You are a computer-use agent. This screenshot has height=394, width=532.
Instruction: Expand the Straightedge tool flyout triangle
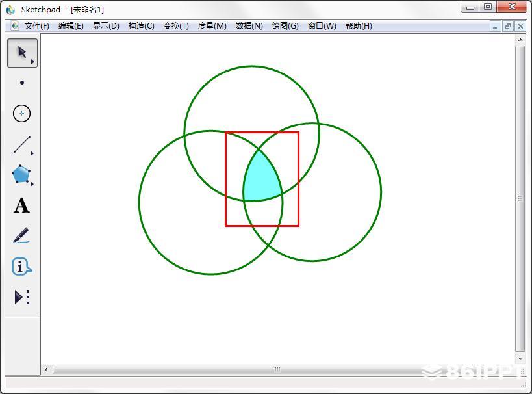[x=32, y=153]
